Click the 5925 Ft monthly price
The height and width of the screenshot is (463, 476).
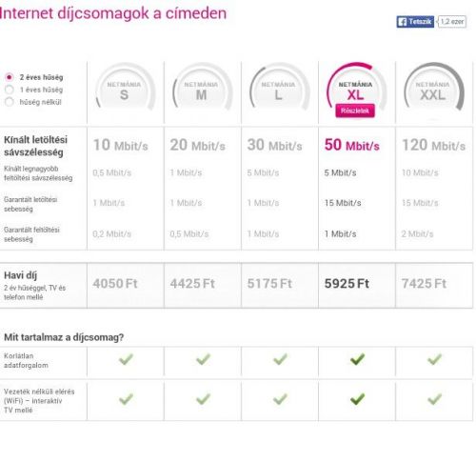coord(347,284)
